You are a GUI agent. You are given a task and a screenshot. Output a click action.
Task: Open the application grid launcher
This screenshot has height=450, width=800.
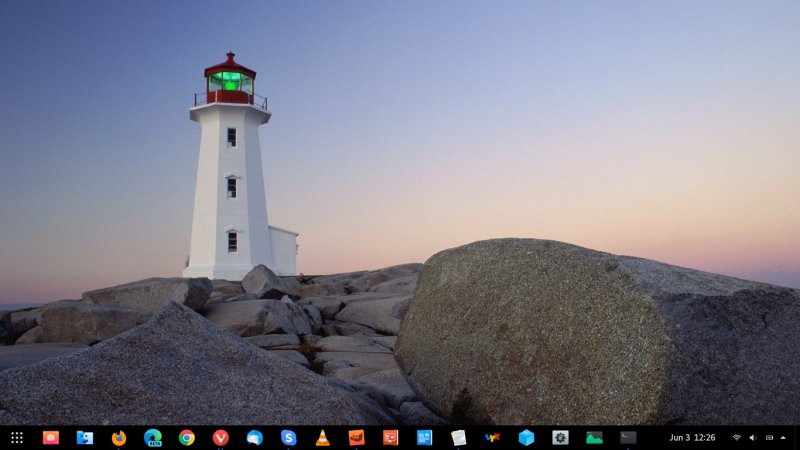click(16, 438)
